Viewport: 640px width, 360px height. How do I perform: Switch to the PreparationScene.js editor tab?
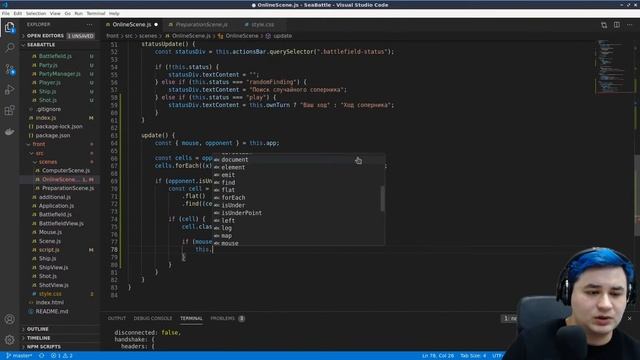pyautogui.click(x=201, y=25)
